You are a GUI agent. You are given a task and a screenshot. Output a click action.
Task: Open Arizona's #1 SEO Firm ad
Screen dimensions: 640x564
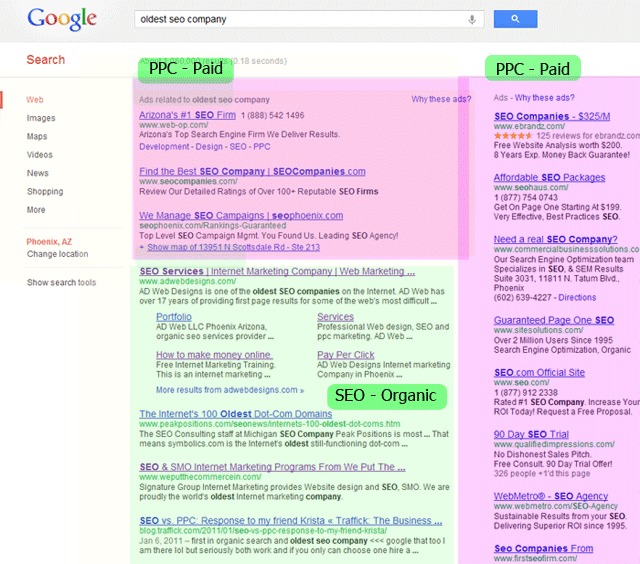(187, 115)
